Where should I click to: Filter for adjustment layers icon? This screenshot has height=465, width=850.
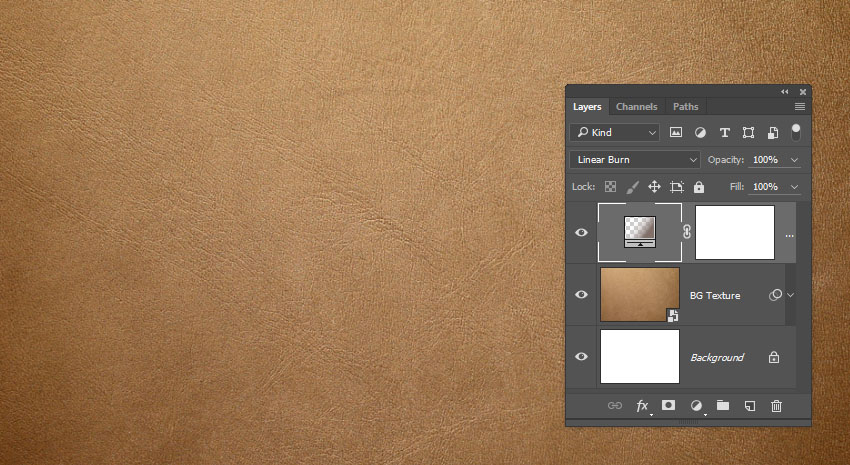(700, 132)
